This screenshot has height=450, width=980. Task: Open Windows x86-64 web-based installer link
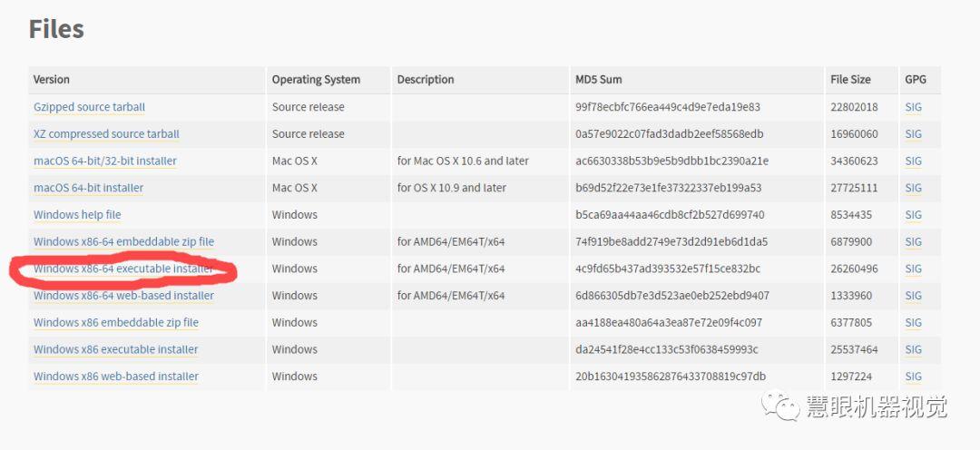pos(123,295)
